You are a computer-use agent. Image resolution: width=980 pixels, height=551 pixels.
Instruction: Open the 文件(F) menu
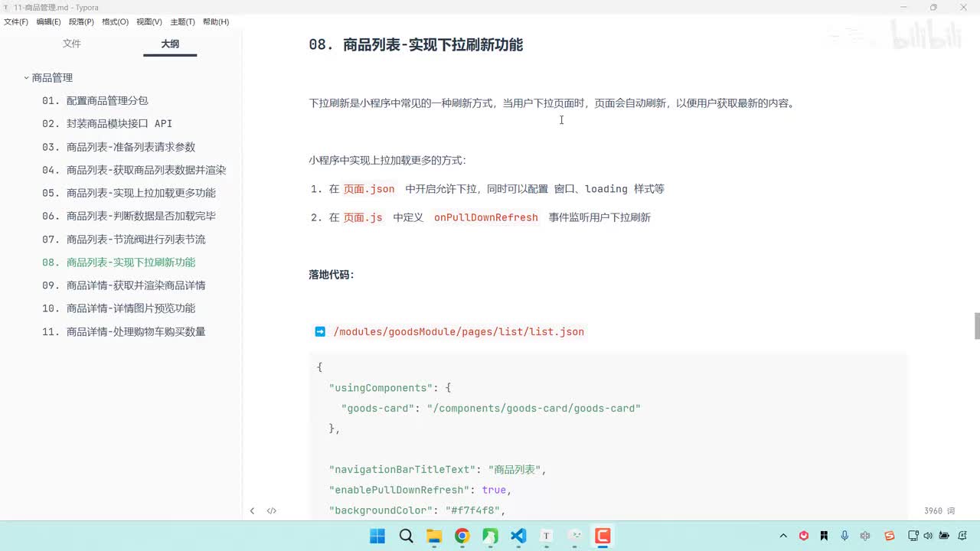point(16,21)
